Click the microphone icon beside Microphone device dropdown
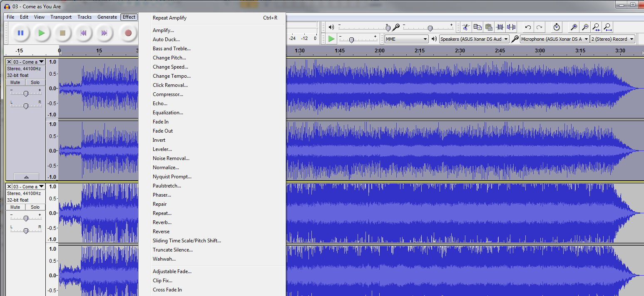This screenshot has width=644, height=296. point(515,39)
